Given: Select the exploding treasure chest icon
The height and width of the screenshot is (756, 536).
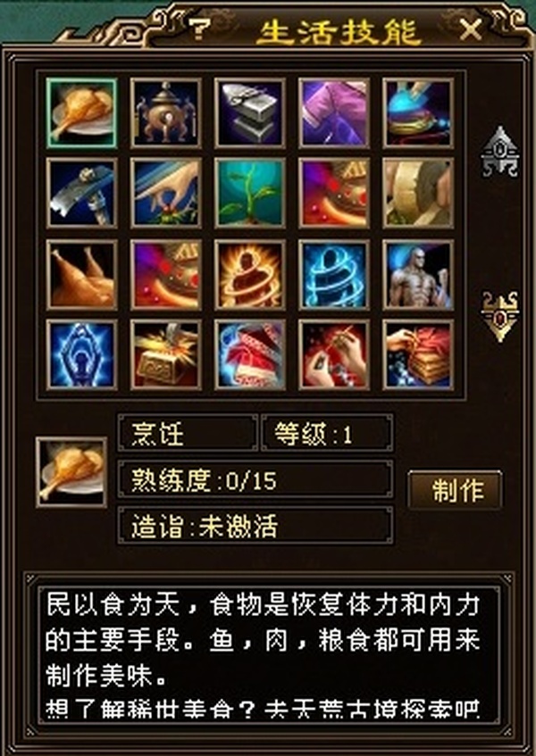Looking at the screenshot, I should [165, 355].
